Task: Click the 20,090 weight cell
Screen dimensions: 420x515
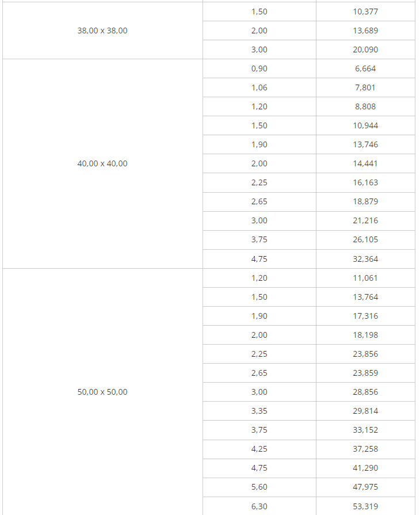Action: click(x=365, y=49)
